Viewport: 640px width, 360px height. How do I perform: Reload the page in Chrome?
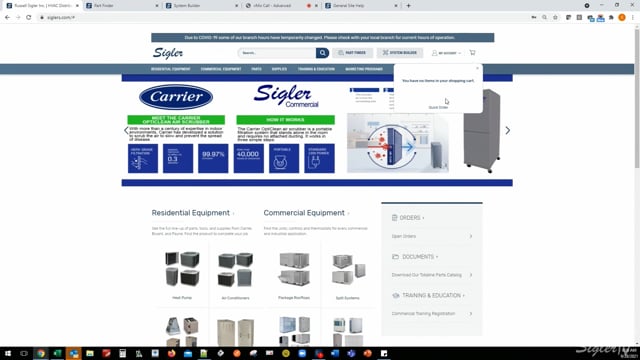coord(29,18)
